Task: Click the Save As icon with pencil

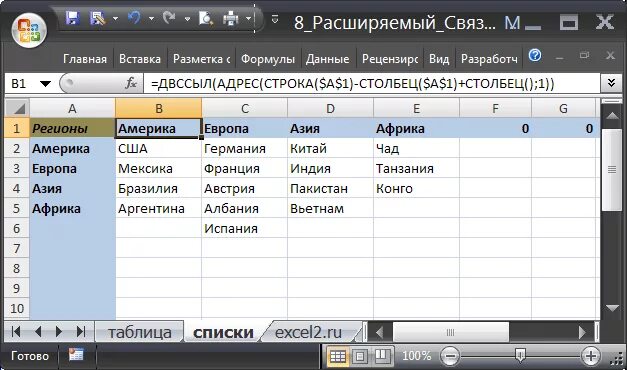Action: tap(98, 18)
